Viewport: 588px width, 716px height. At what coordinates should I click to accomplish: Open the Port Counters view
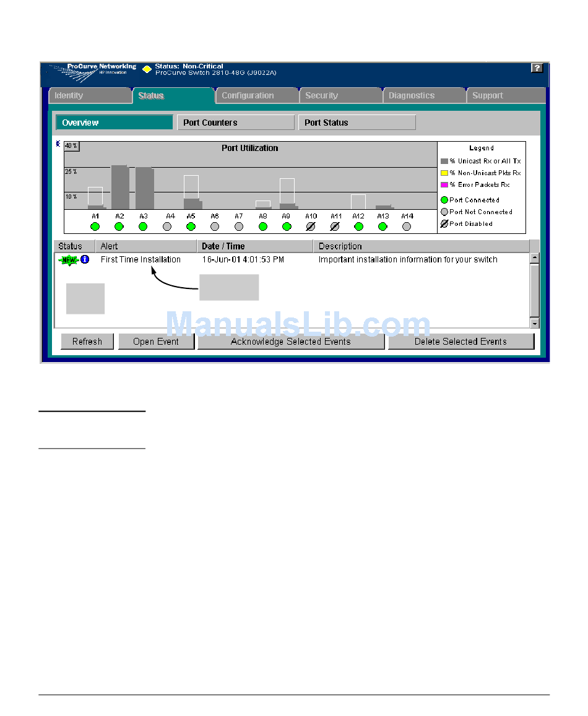click(236, 123)
